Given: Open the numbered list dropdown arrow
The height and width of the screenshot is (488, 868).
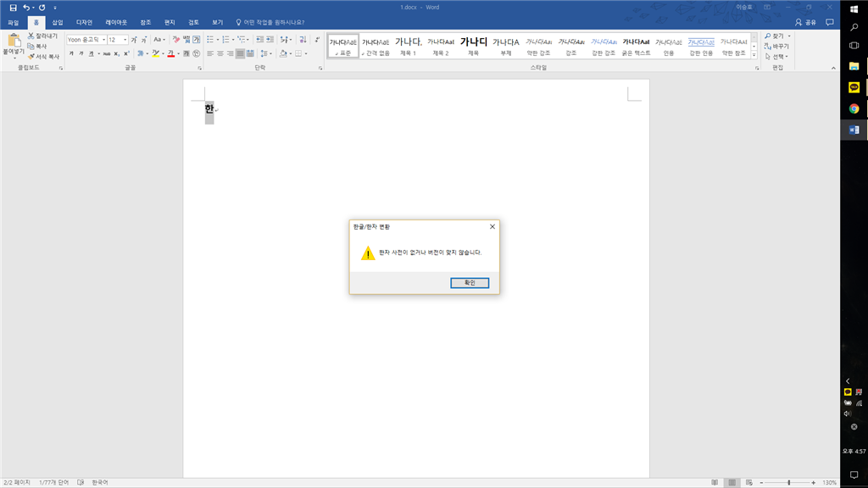Looking at the screenshot, I should tap(233, 40).
